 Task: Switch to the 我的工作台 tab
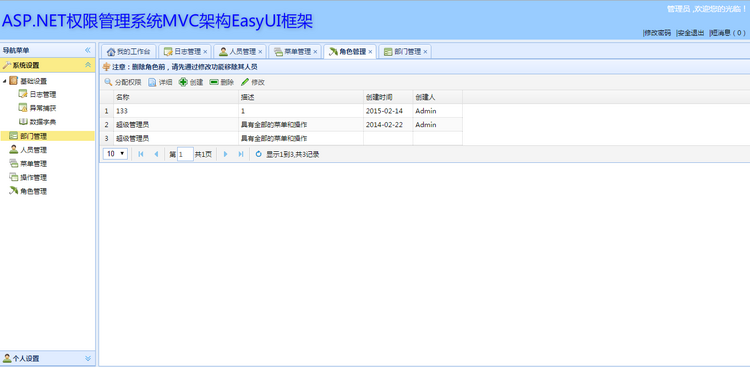(x=129, y=52)
